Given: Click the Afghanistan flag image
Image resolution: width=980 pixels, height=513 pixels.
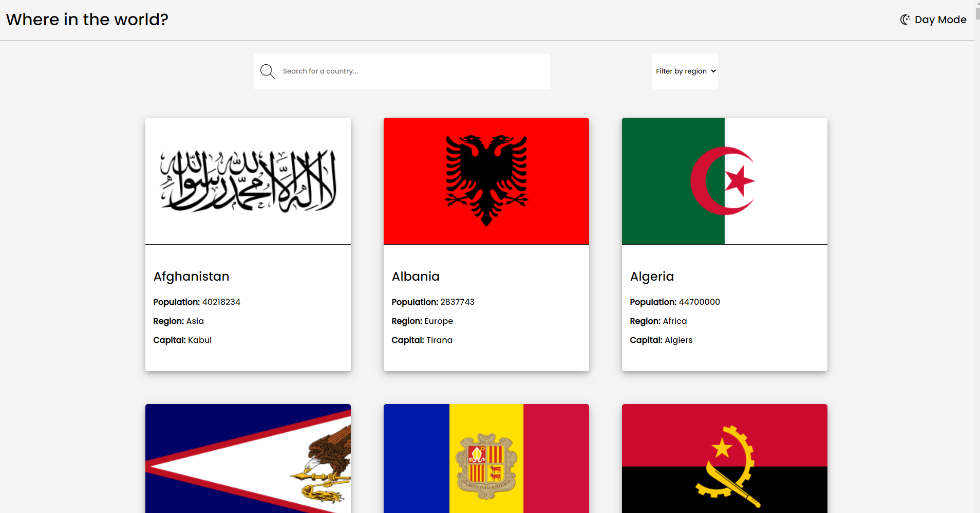Looking at the screenshot, I should pyautogui.click(x=248, y=181).
